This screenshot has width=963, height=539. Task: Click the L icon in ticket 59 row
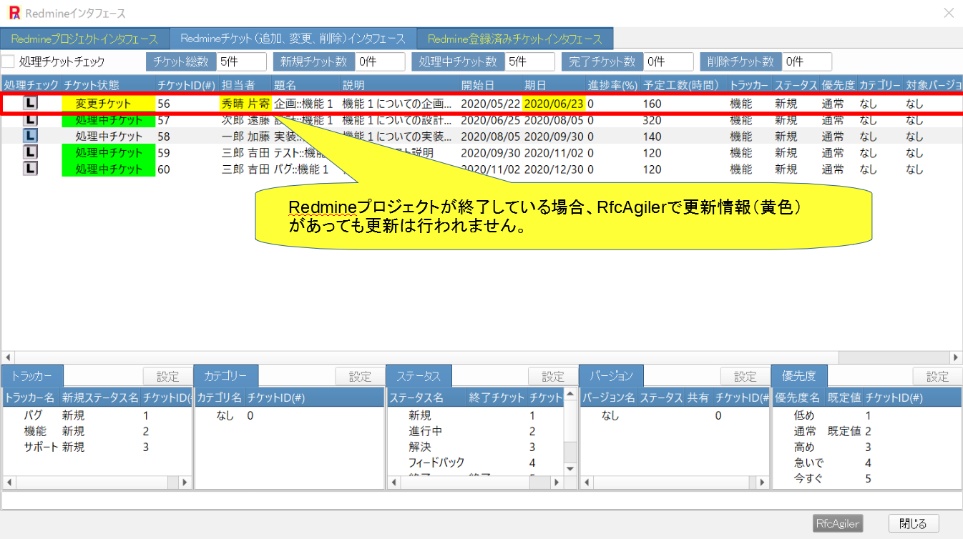(30, 152)
